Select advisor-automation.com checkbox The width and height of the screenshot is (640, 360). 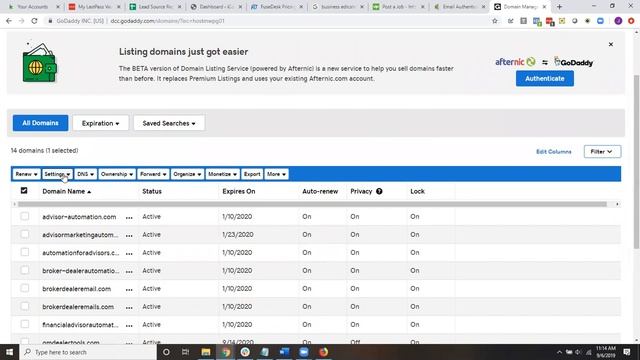click(x=24, y=216)
